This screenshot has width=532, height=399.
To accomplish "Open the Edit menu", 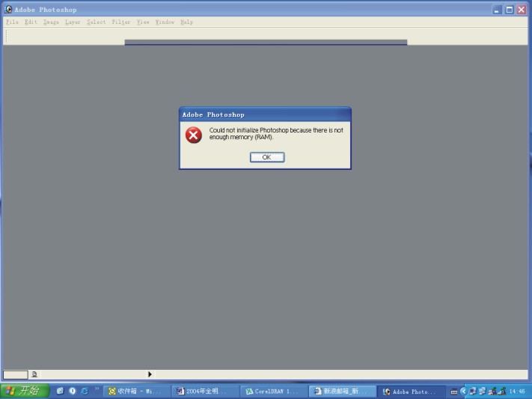I will click(x=31, y=22).
